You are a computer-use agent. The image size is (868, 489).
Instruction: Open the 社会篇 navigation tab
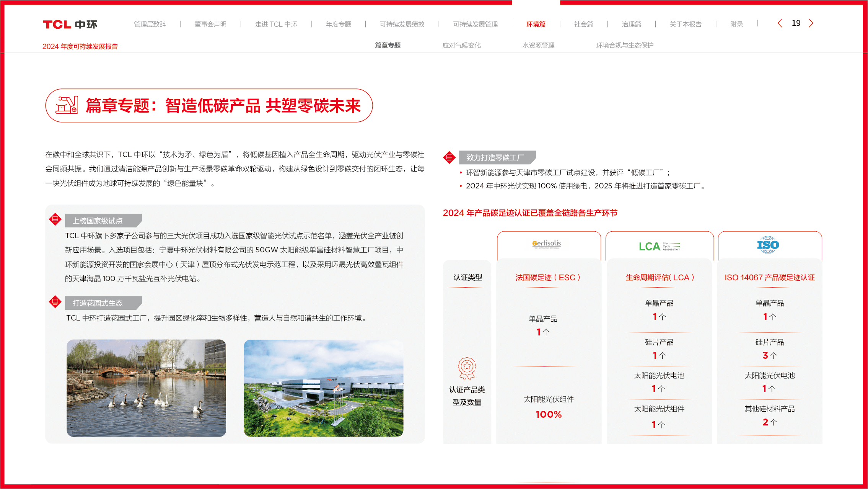click(x=583, y=25)
